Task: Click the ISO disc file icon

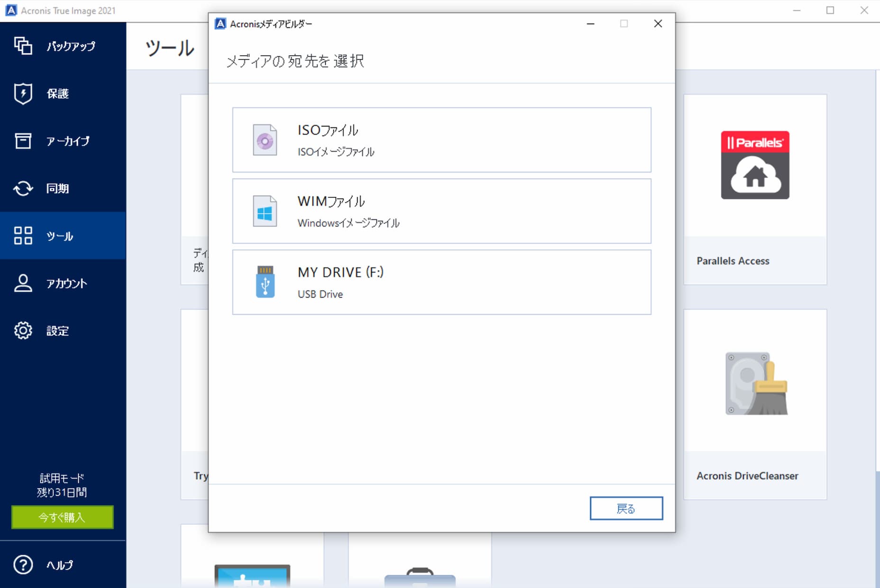Action: [265, 140]
